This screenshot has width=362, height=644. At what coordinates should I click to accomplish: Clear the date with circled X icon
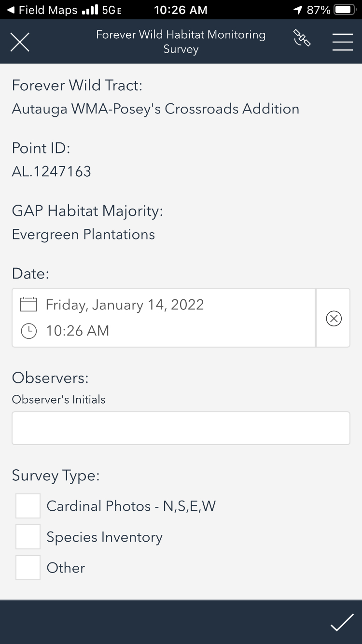click(x=334, y=318)
